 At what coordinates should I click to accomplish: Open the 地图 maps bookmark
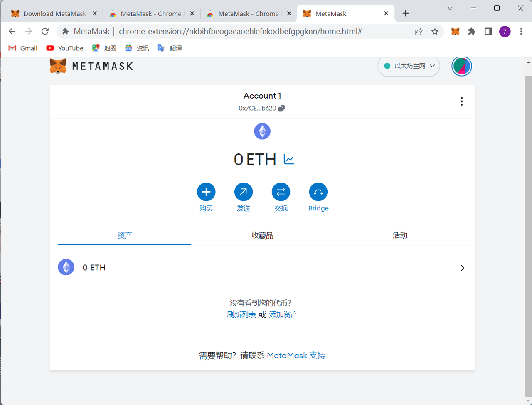click(x=104, y=48)
